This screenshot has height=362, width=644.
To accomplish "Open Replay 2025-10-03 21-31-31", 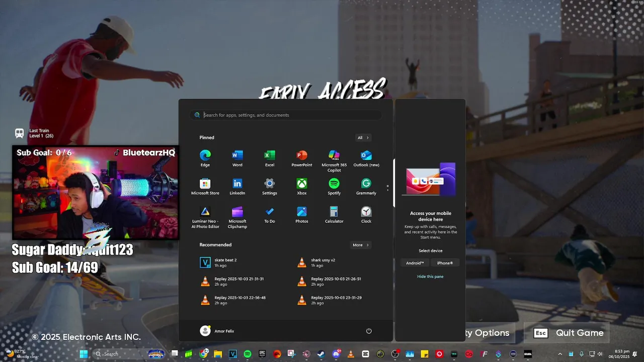I will (x=232, y=281).
